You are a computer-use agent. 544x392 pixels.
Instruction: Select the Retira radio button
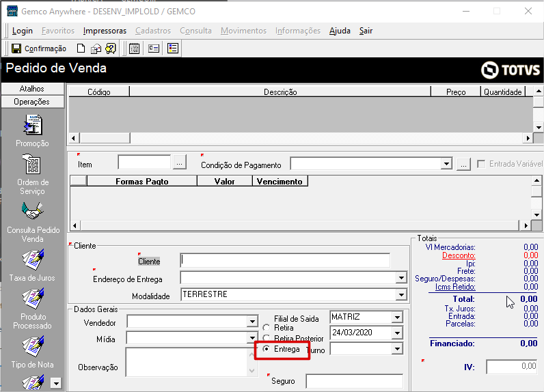click(266, 328)
